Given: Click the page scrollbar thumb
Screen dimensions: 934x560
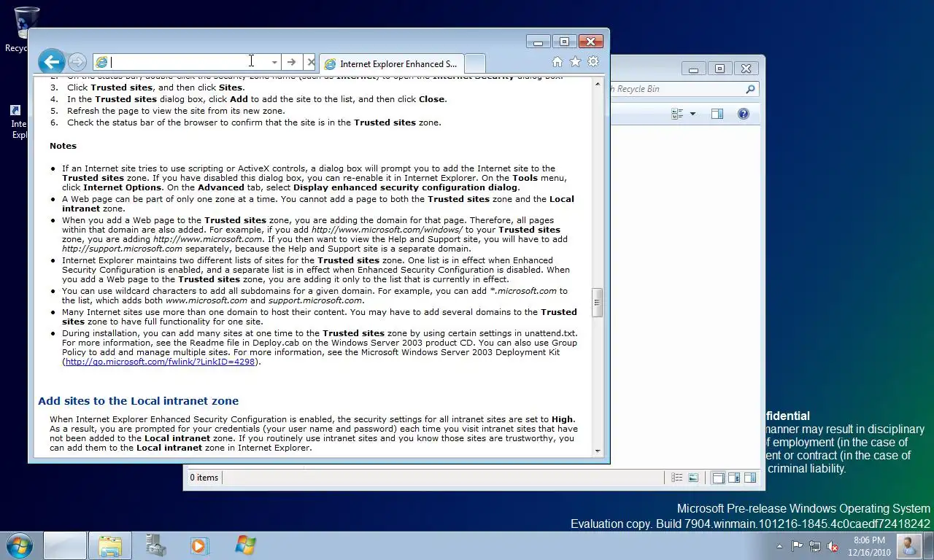Looking at the screenshot, I should 598,303.
